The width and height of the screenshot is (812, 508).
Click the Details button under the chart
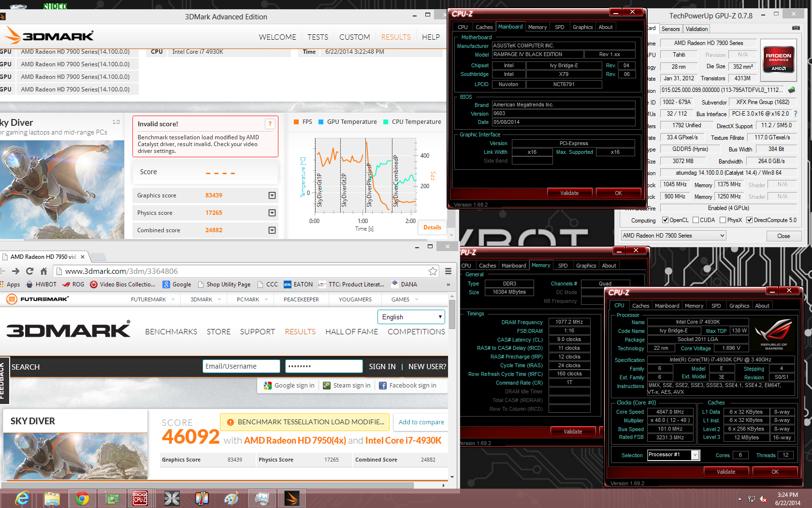point(432,227)
